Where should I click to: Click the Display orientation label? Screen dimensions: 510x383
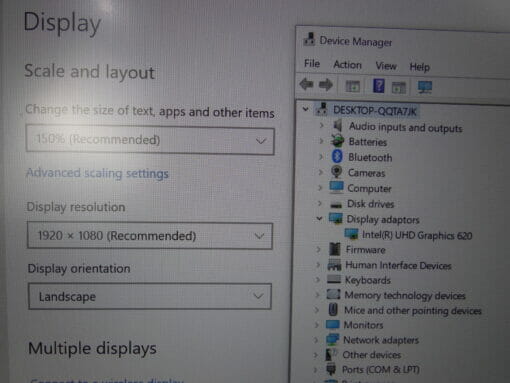point(79,268)
